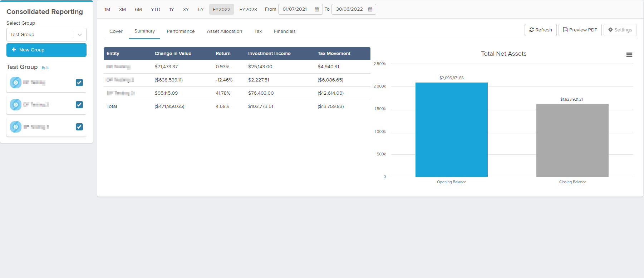This screenshot has height=278, width=644.
Task: Select the FY2022 period
Action: [x=222, y=9]
